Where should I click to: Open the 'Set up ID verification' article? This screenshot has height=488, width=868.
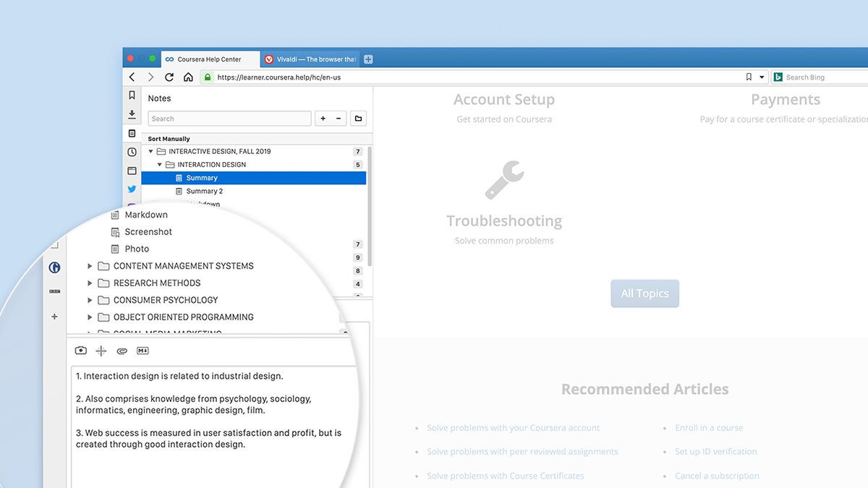point(716,452)
